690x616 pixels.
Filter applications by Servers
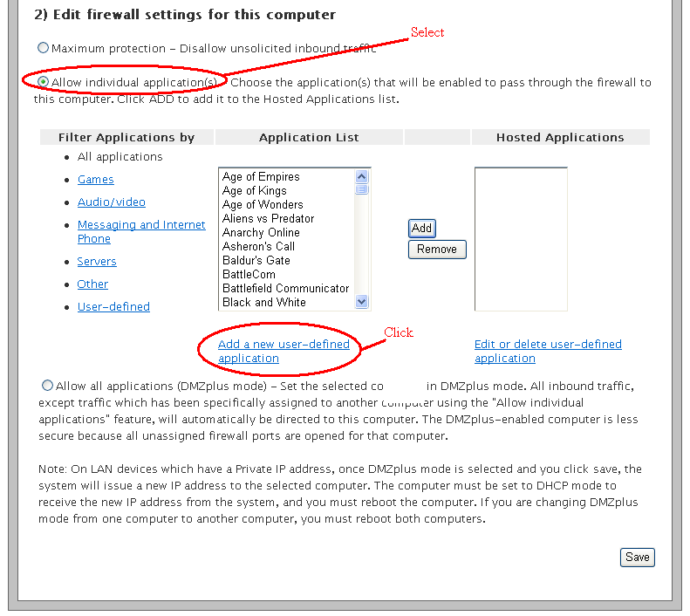pos(96,261)
